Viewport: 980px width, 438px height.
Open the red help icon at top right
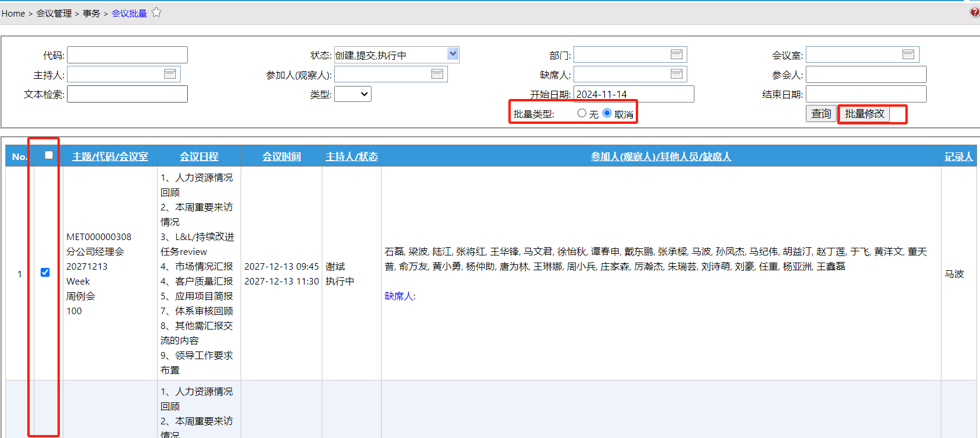975,12
